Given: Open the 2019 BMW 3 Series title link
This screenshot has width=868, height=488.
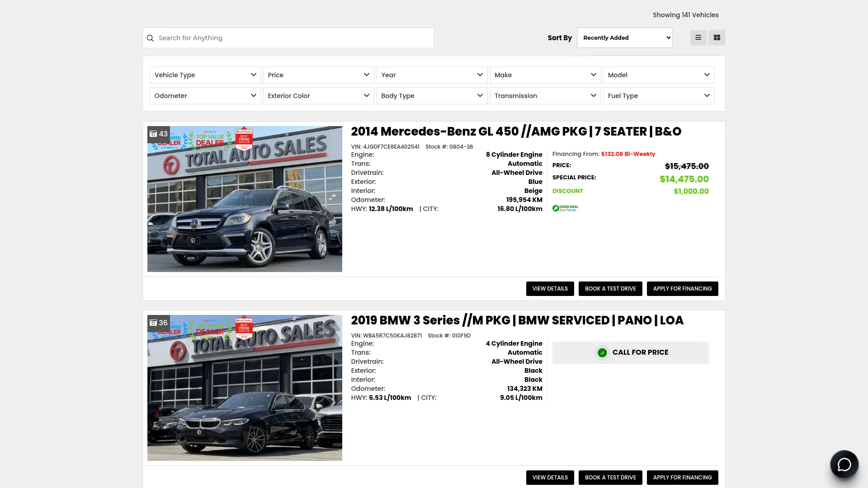Looking at the screenshot, I should 517,320.
